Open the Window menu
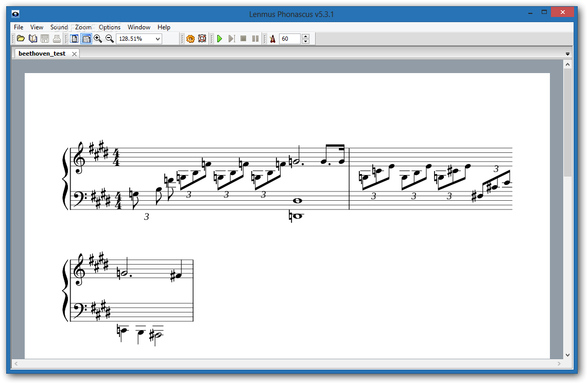 tap(139, 27)
